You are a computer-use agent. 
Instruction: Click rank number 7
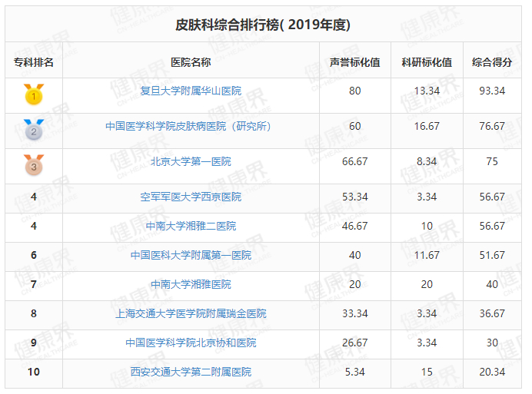pos(34,284)
